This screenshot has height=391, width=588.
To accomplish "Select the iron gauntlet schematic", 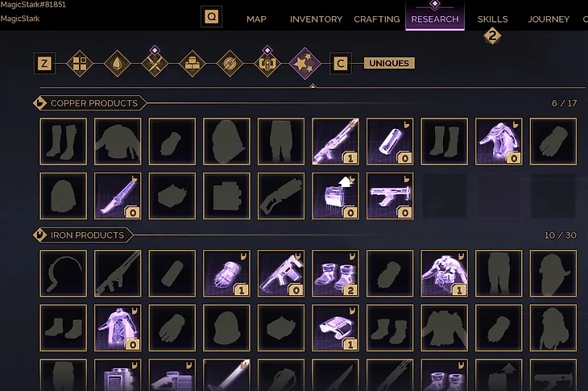I will (x=226, y=273).
